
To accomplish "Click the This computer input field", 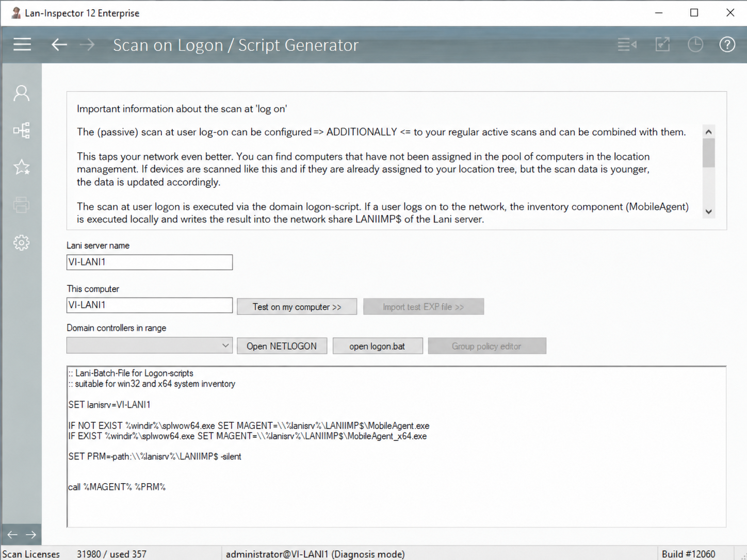I will (x=150, y=305).
